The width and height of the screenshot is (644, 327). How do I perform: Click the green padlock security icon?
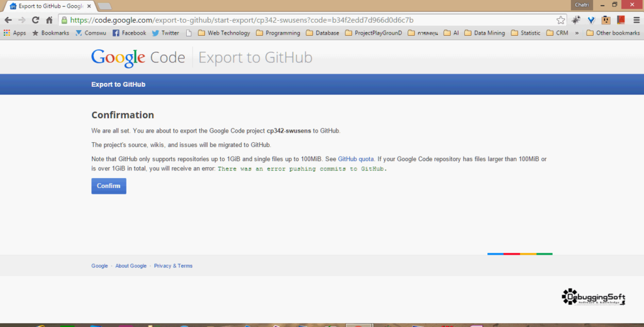tap(64, 19)
